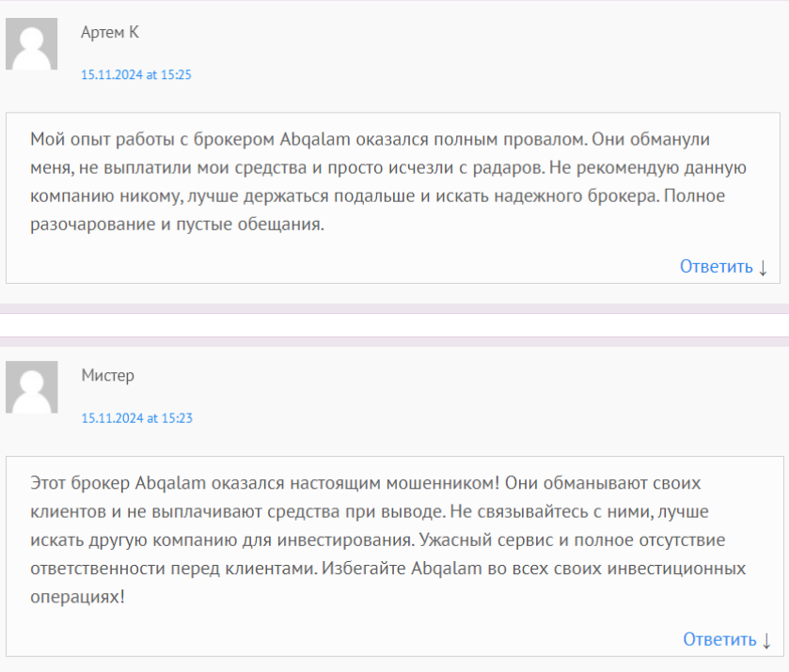Click the username Мистер
789x672 pixels.
click(106, 375)
